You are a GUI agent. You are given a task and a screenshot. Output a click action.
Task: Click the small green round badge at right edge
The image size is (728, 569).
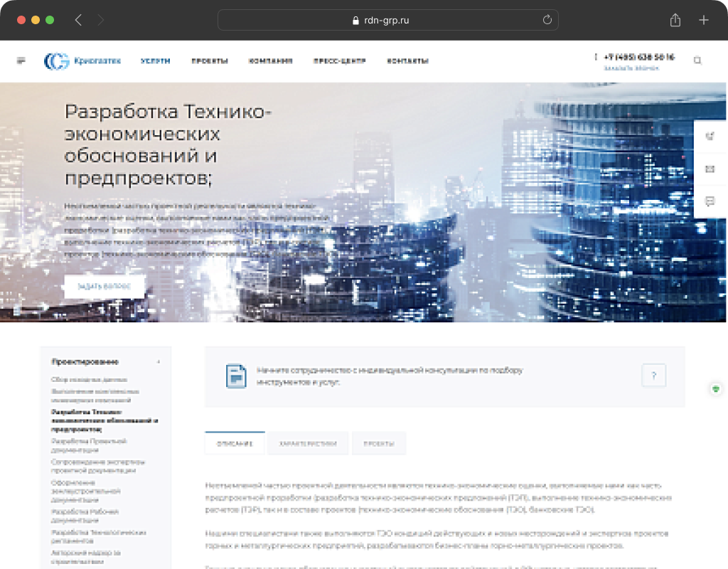pos(716,389)
